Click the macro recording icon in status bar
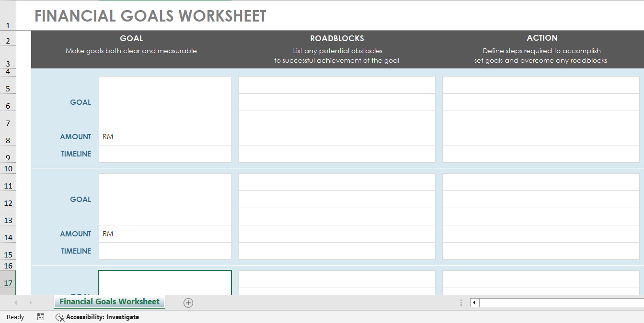Viewport: 644px width, 323px height. (x=41, y=317)
